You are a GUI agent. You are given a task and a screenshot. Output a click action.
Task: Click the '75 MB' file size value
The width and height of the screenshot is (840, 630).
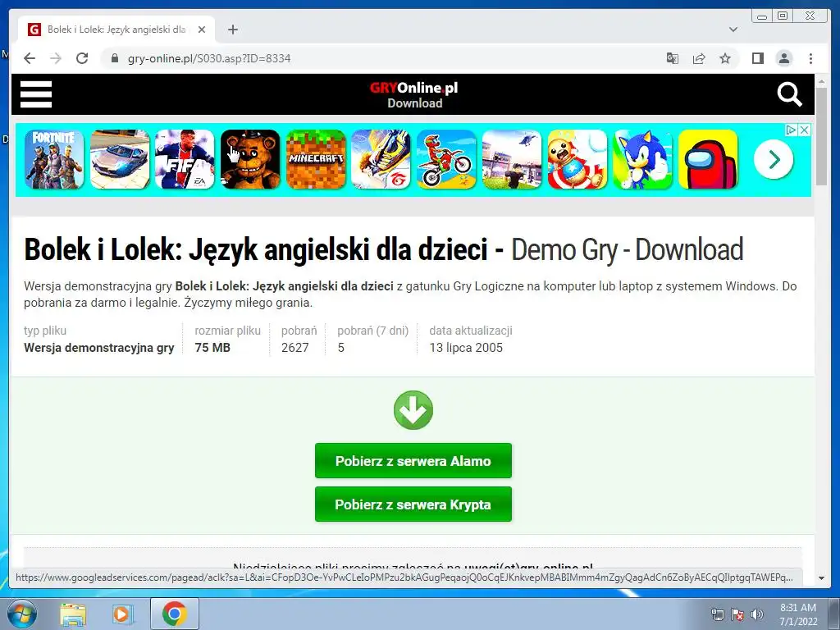pyautogui.click(x=212, y=348)
